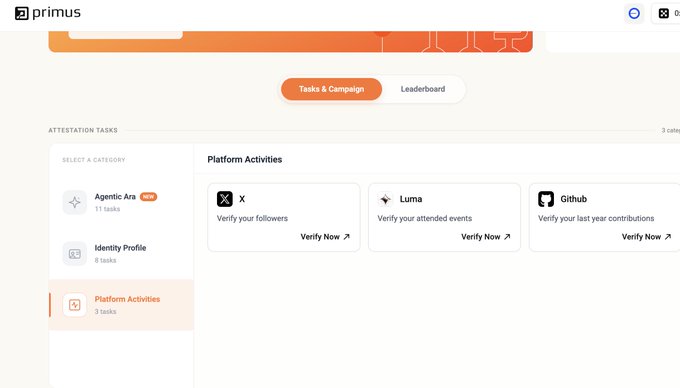Open the blue circular network icon
This screenshot has height=388, width=680.
(x=634, y=13)
